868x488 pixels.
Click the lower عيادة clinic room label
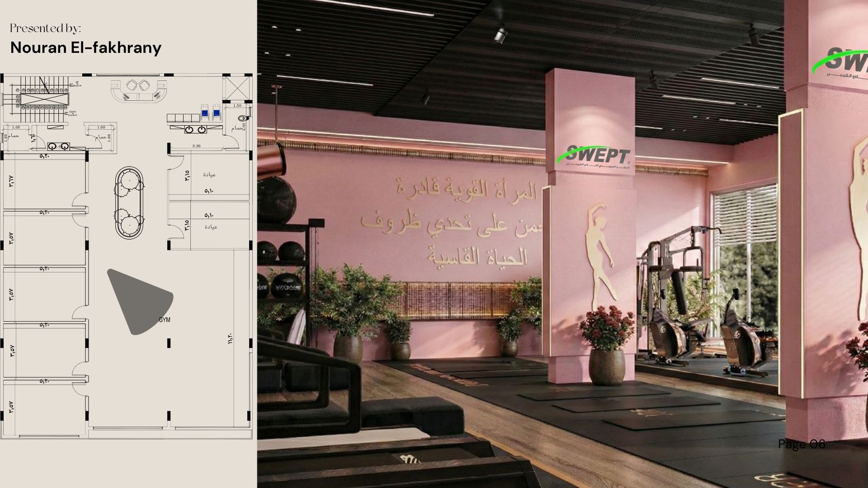tap(210, 227)
